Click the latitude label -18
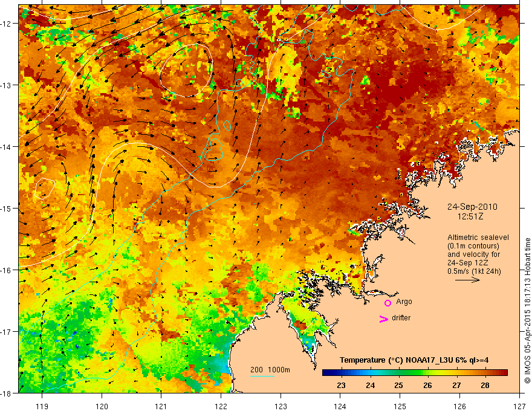The height and width of the screenshot is (411, 532). (x=6, y=393)
